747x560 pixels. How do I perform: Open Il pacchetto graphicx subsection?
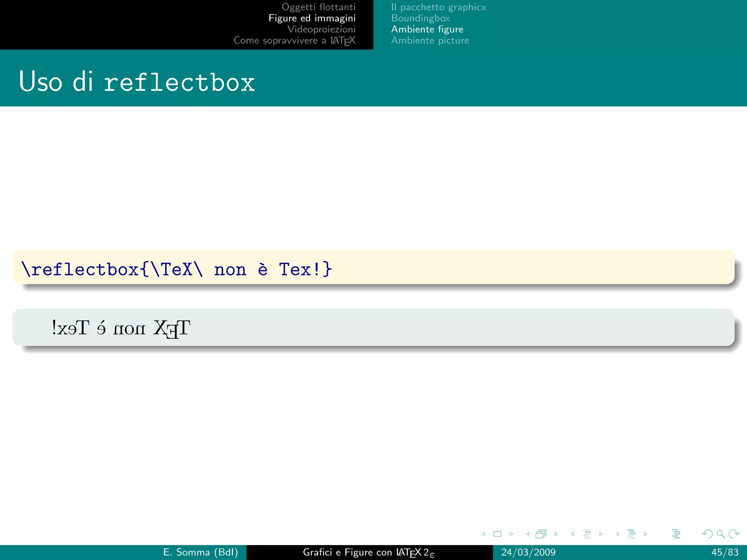438,7
